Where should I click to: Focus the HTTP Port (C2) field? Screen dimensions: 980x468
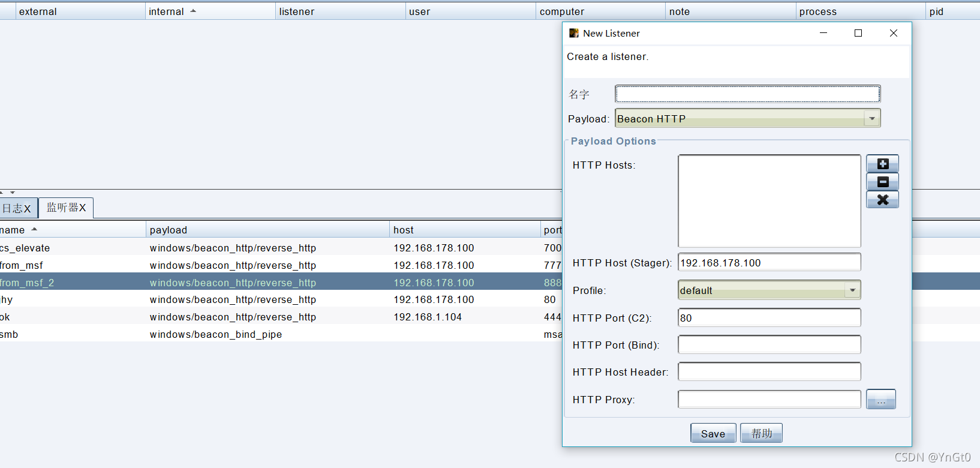click(769, 317)
